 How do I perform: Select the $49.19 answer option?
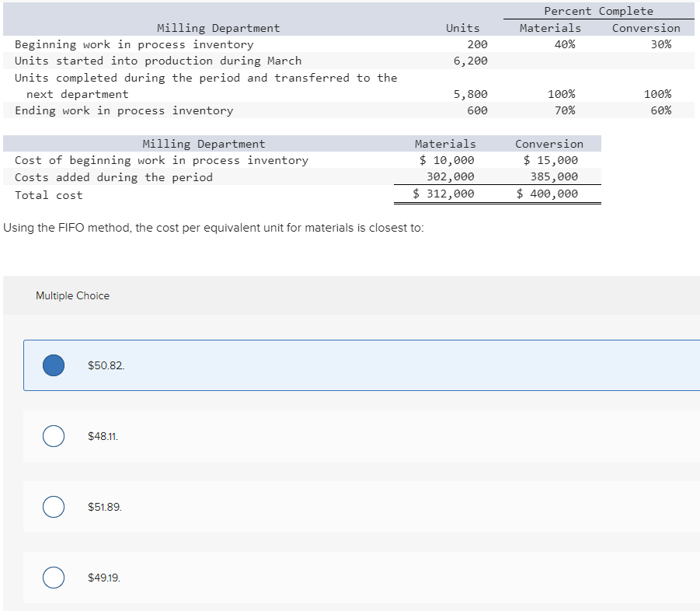click(53, 577)
